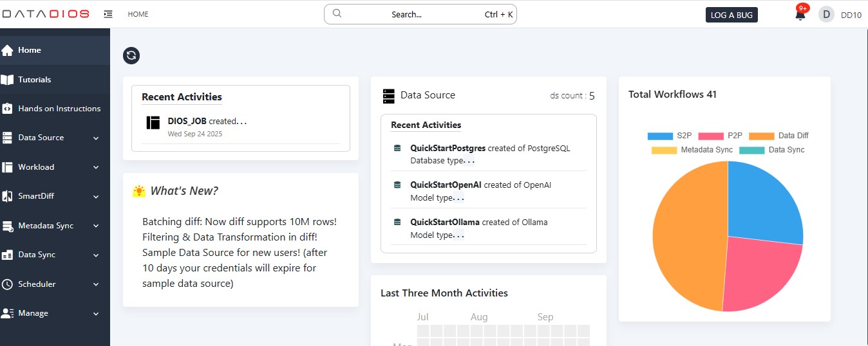Open the QuickStartOllama entry
Screen dimensions: 868x346
pos(489,228)
